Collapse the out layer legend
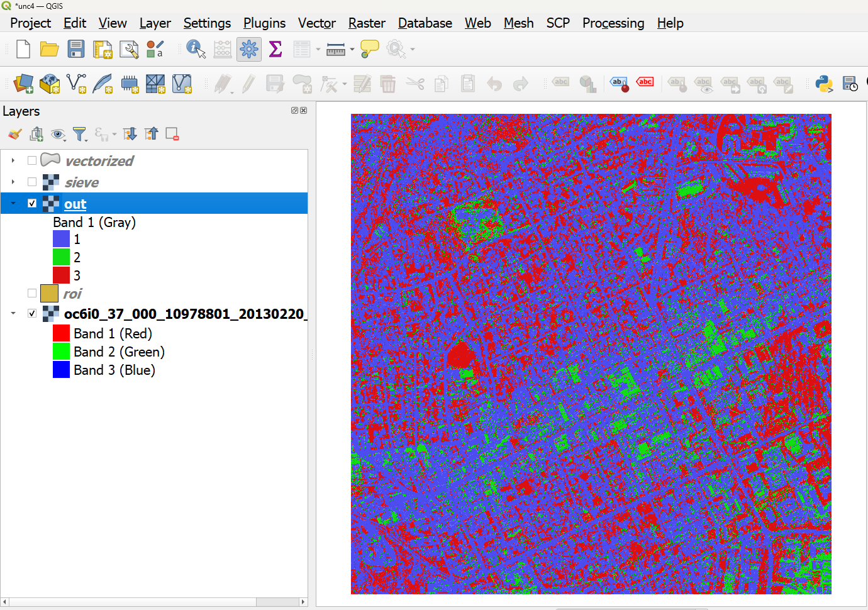The height and width of the screenshot is (610, 868). pos(13,203)
